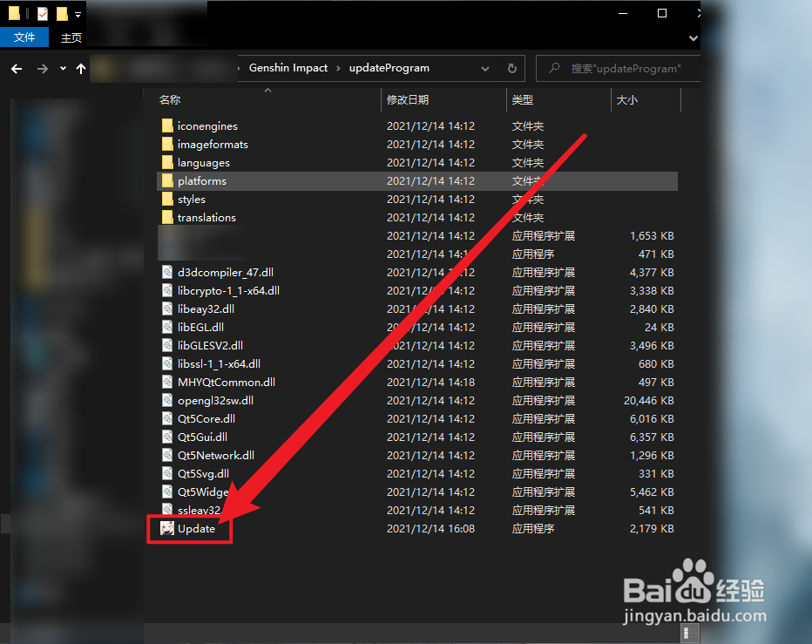
Task: Click updateProgram breadcrumb in address bar
Action: click(389, 68)
